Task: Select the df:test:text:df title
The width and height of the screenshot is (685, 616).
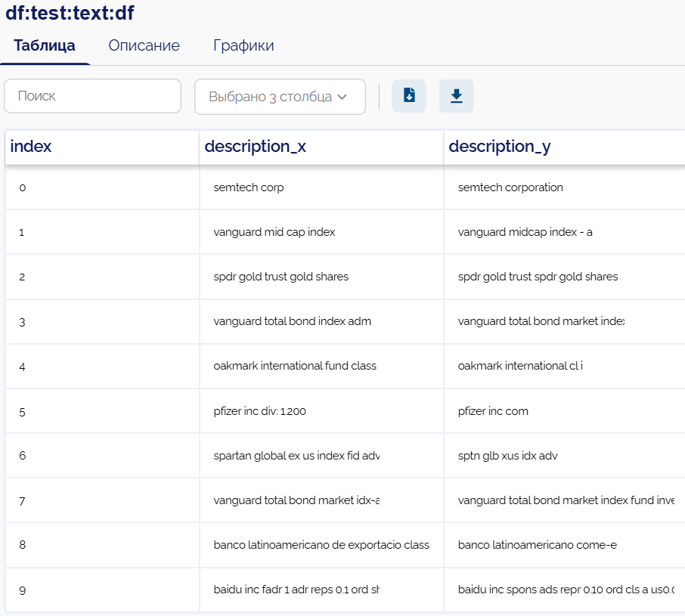Action: [70, 13]
